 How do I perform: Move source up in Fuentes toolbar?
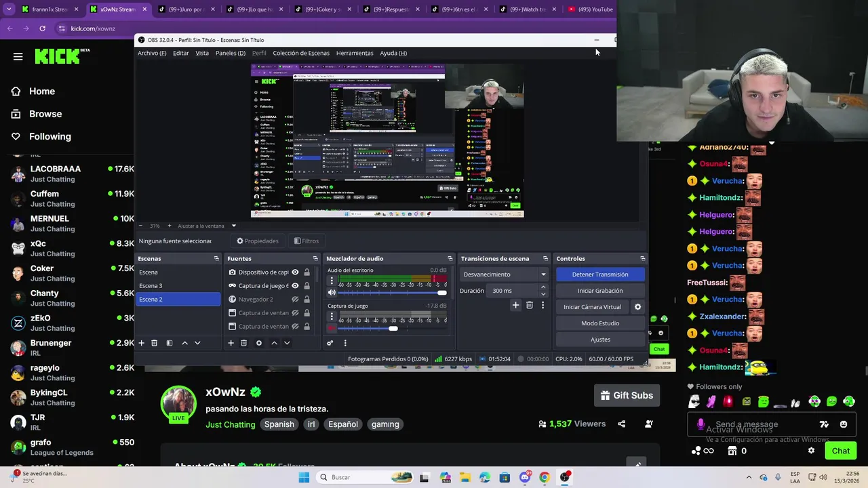[x=274, y=343]
